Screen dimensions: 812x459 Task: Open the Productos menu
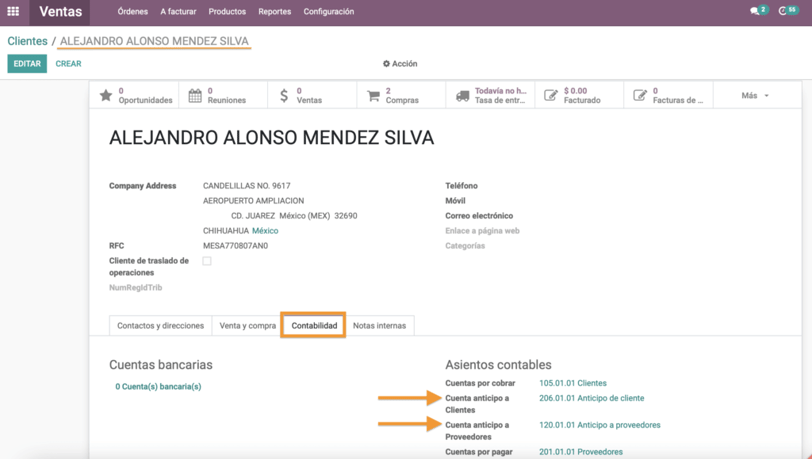[227, 11]
